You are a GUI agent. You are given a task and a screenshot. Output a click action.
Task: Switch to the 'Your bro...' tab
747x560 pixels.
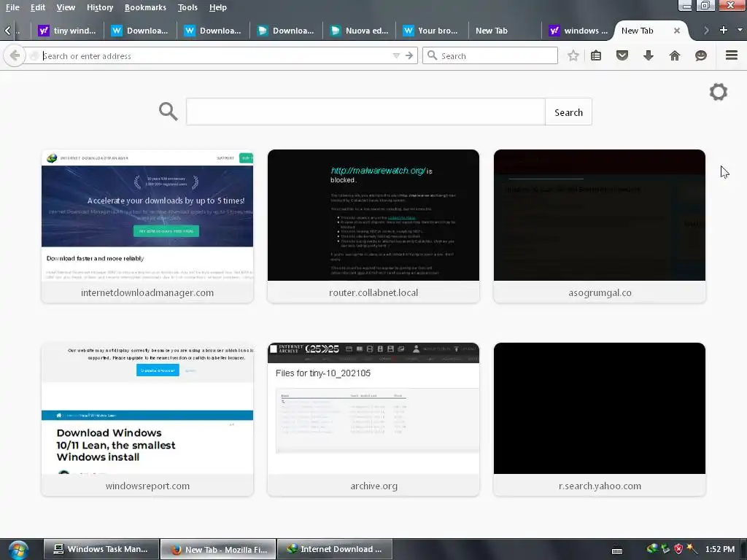pyautogui.click(x=432, y=31)
